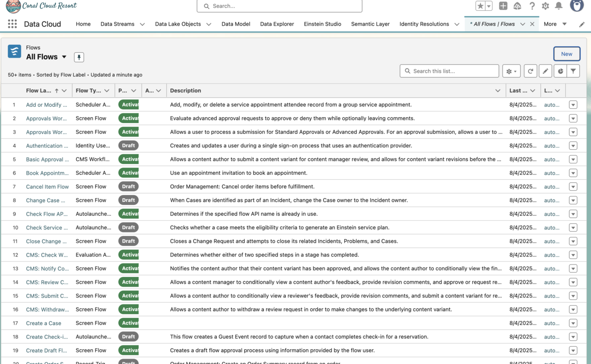This screenshot has width=591, height=364.
Task: Click the Trailhead guidance cloud icon
Action: pyautogui.click(x=517, y=6)
